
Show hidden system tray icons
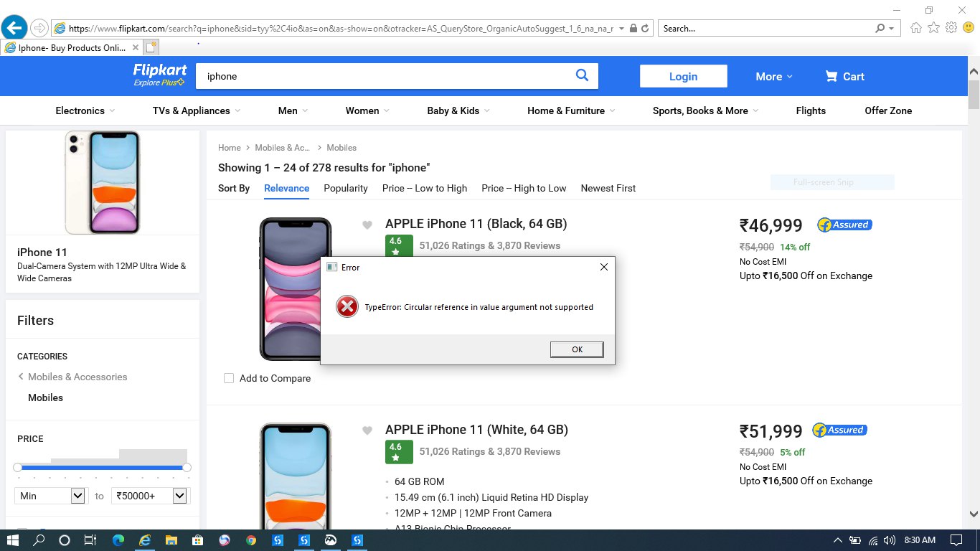pos(837,540)
